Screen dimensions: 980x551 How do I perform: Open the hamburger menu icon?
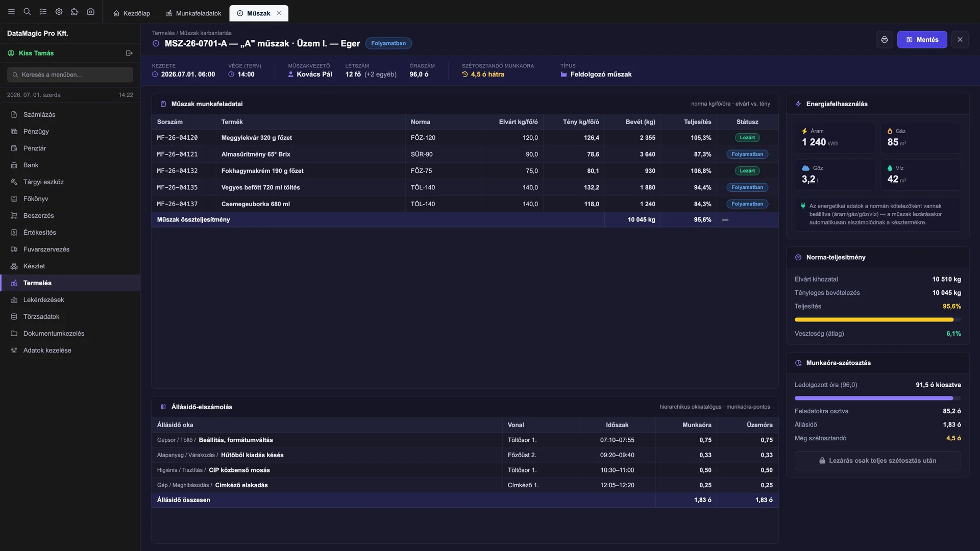coord(11,12)
